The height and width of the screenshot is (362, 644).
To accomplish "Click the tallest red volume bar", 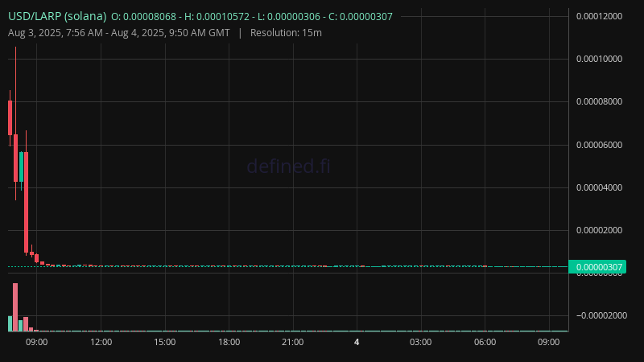I will pyautogui.click(x=15, y=307).
